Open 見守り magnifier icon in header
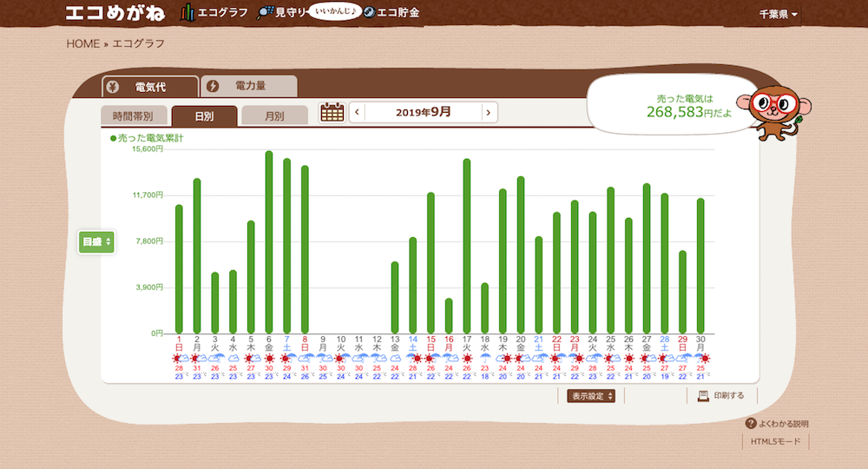 (x=266, y=12)
